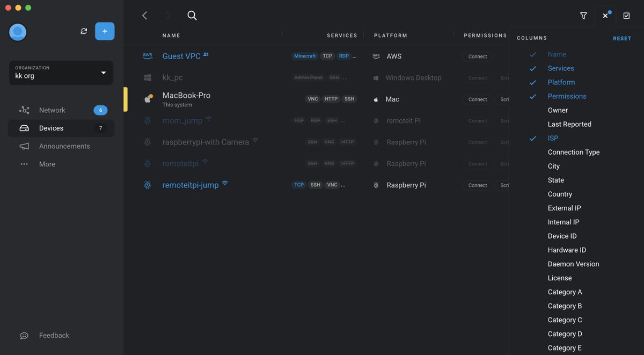Select the kk_pc device row
This screenshot has width=644, height=355.
[x=317, y=78]
